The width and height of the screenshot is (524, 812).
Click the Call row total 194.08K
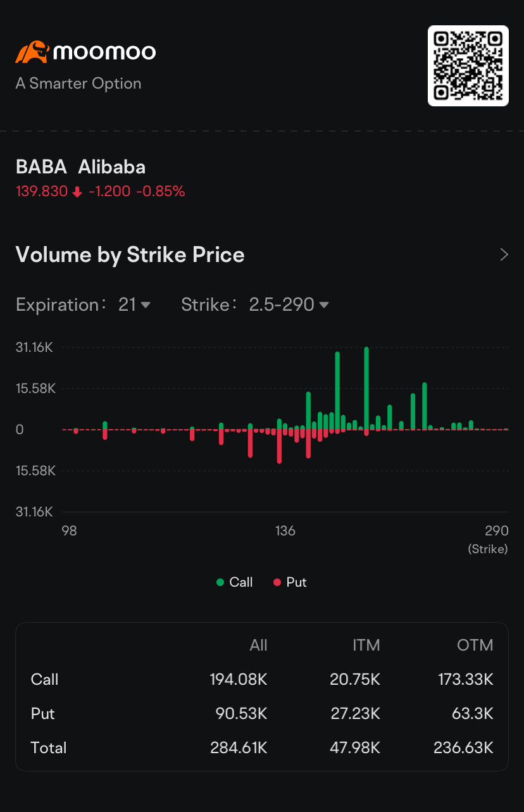click(x=239, y=679)
